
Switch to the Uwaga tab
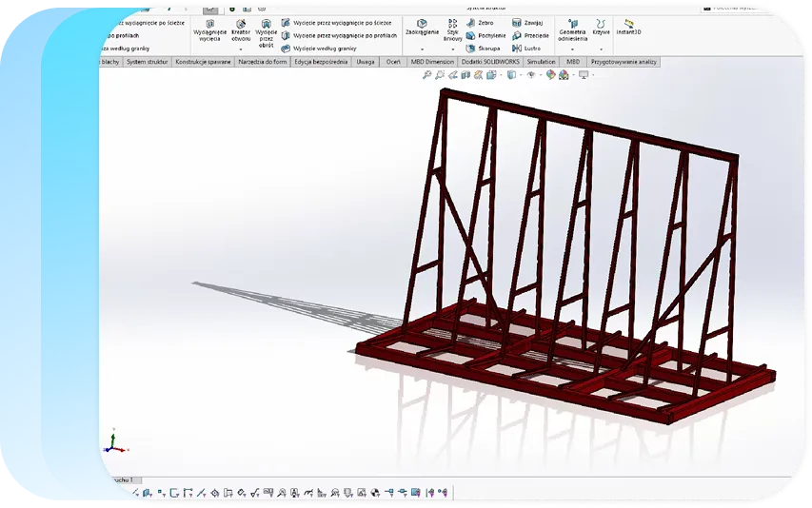[366, 62]
